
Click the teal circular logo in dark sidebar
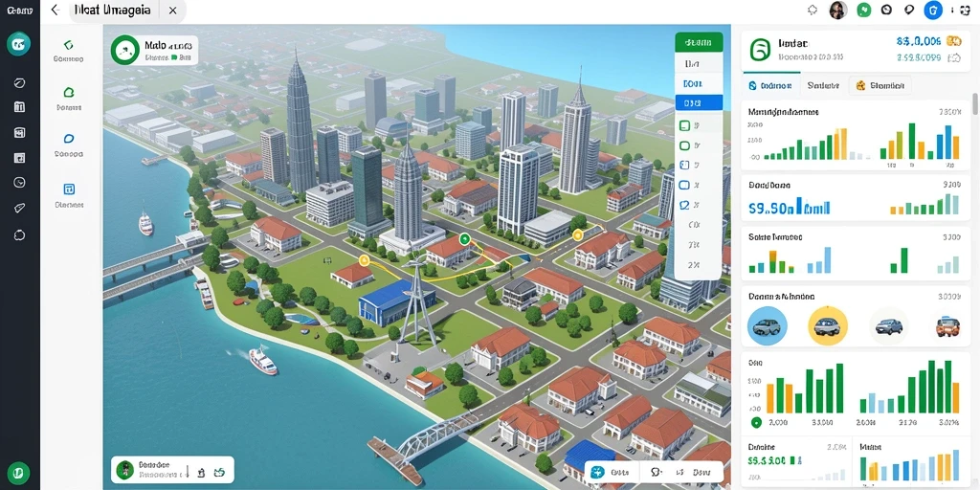tap(19, 44)
